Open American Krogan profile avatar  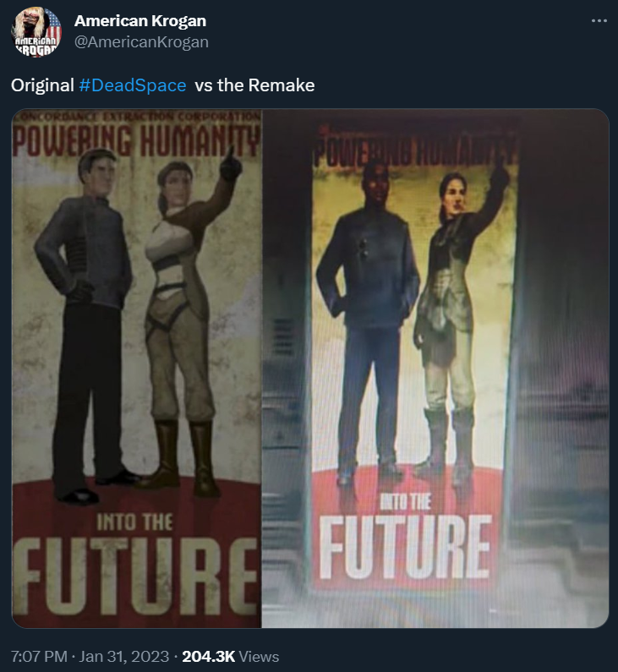pos(36,32)
